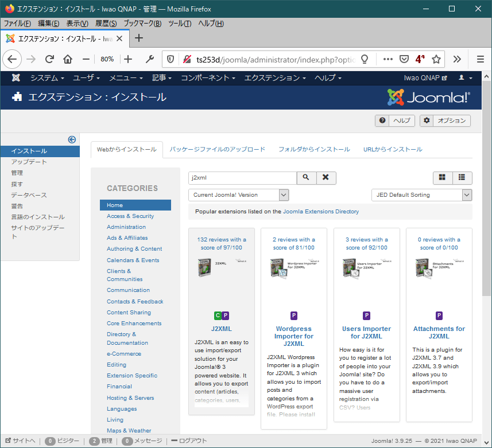Switch to list view layout
The height and width of the screenshot is (448, 492).
coord(462,178)
